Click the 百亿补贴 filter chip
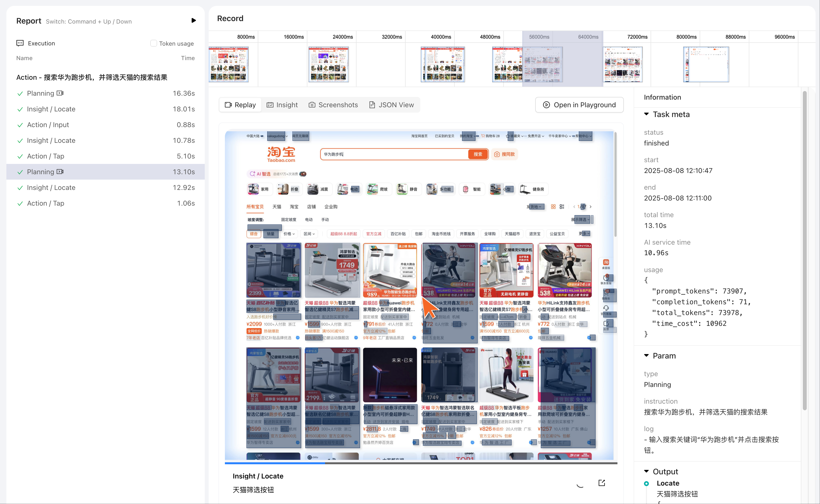The width and height of the screenshot is (820, 504). [398, 234]
